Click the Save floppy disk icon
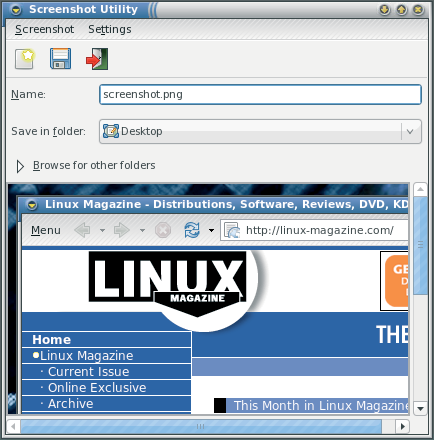 [x=60, y=59]
